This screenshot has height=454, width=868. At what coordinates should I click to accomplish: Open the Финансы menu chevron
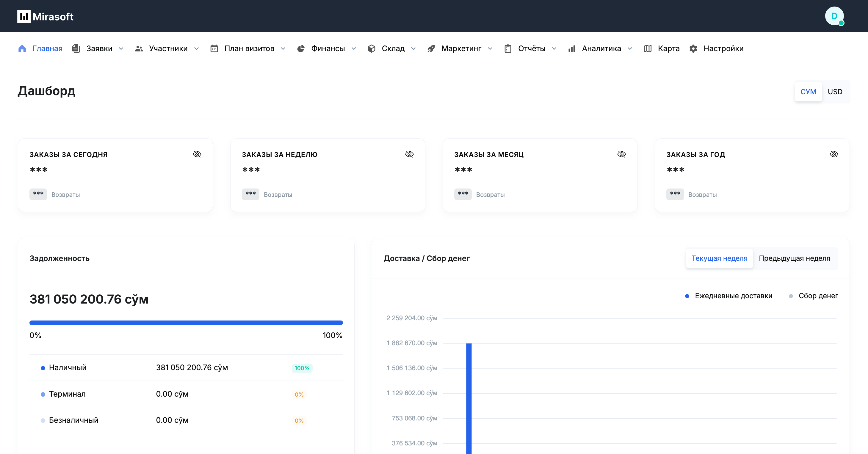coord(354,48)
